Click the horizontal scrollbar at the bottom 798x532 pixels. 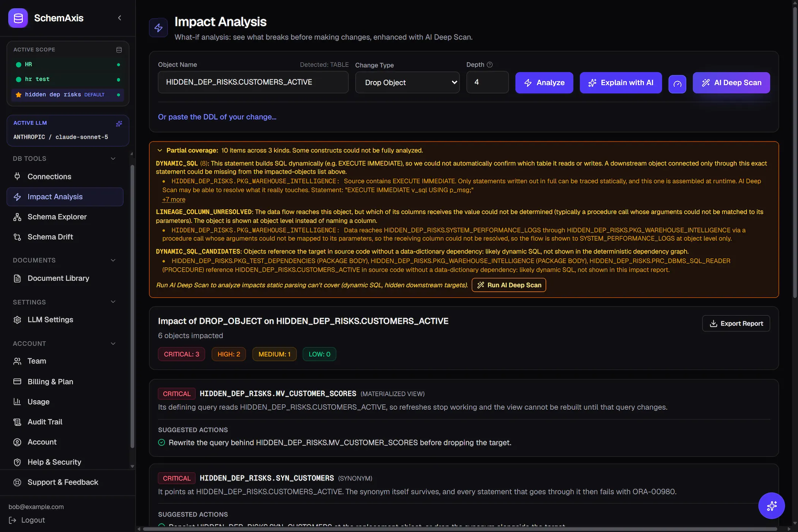460,529
